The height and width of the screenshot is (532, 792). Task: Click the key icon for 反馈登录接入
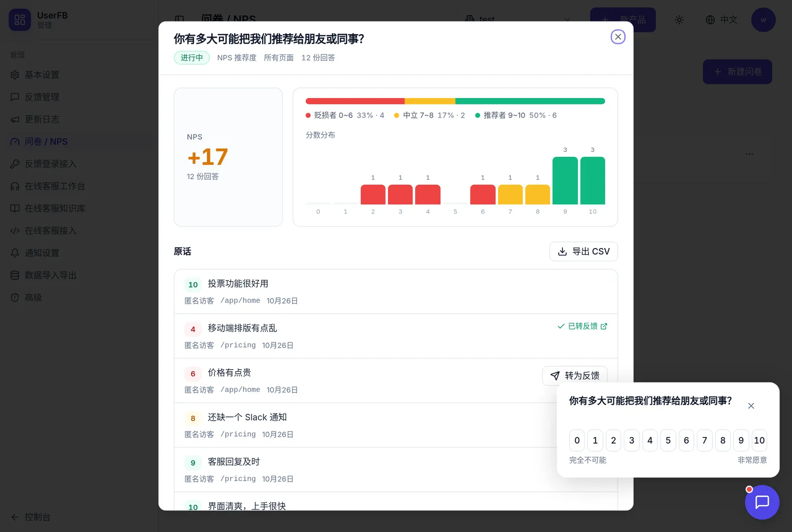tap(15, 164)
